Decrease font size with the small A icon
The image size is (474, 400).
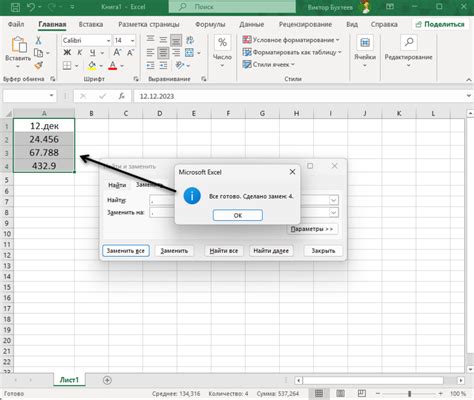tap(130, 52)
